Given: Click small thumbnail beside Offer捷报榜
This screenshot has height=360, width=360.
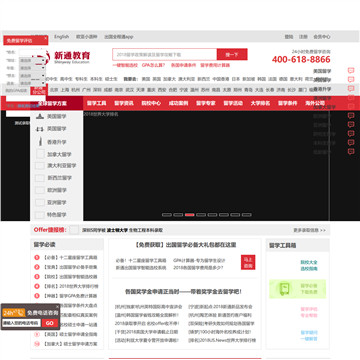Looking at the screenshot, I should click(x=74, y=230).
